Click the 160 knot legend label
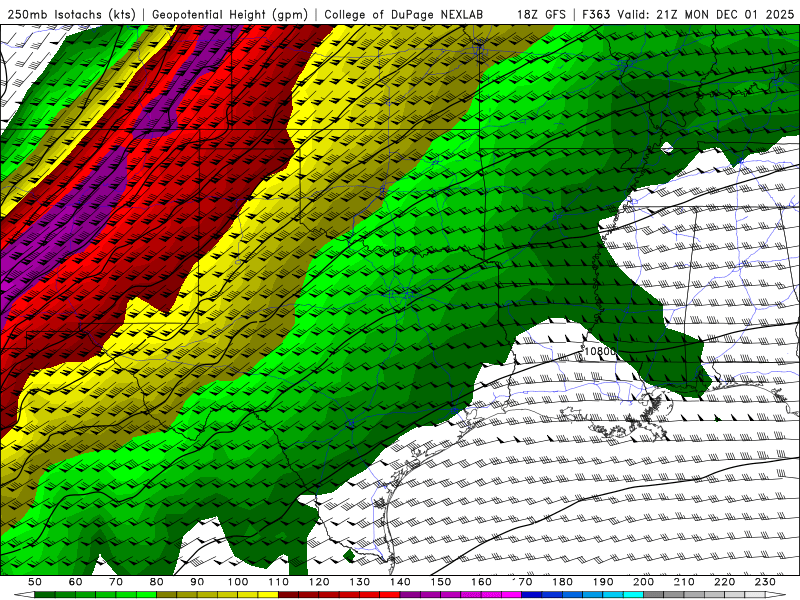 pos(481,582)
